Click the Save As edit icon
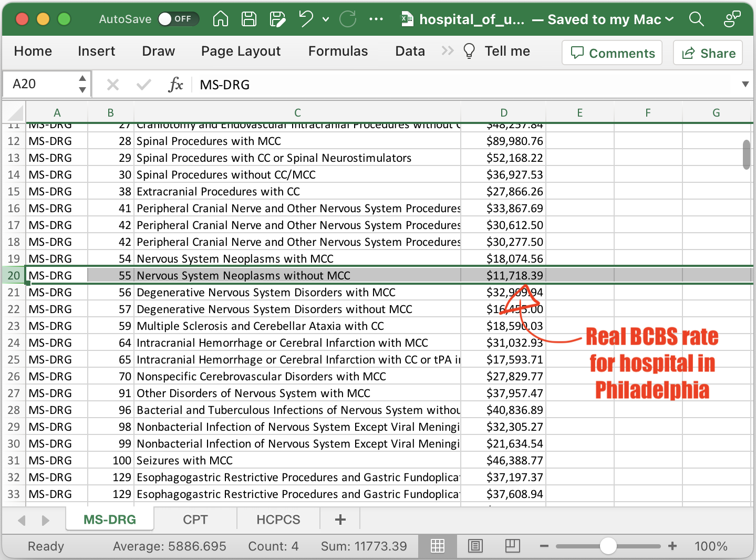Screen dimensions: 756x560 [x=277, y=19]
